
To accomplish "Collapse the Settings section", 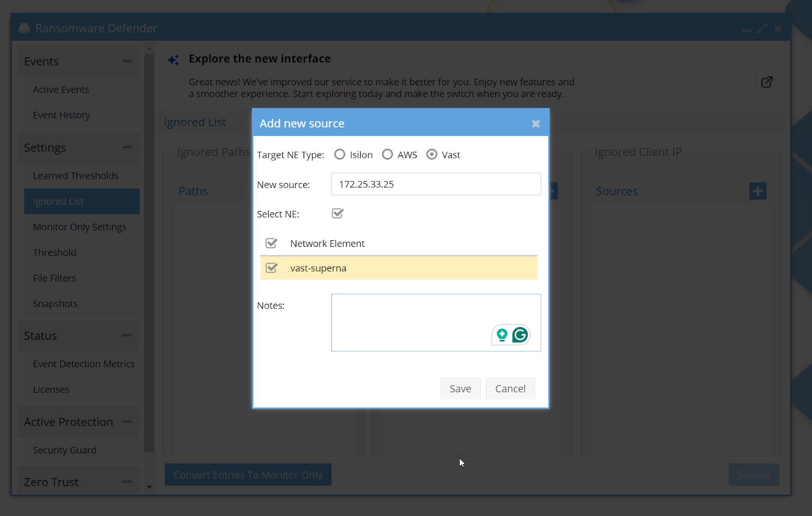I will 127,147.
